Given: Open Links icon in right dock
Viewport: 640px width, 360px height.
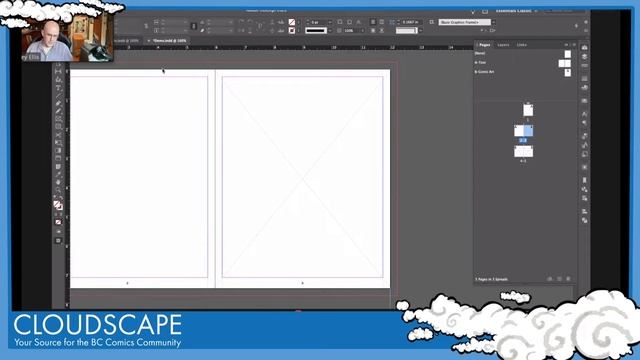Looking at the screenshot, I should 584,65.
